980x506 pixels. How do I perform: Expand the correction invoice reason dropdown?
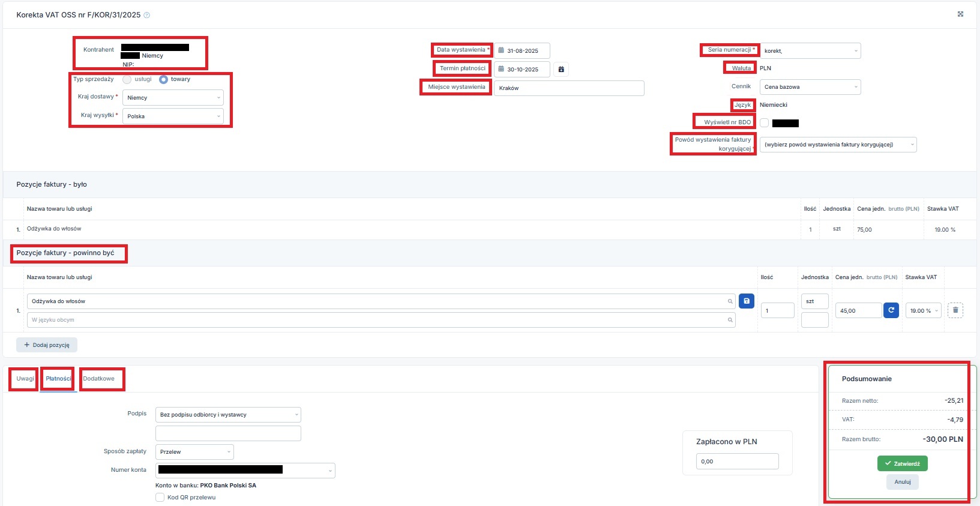coord(838,145)
